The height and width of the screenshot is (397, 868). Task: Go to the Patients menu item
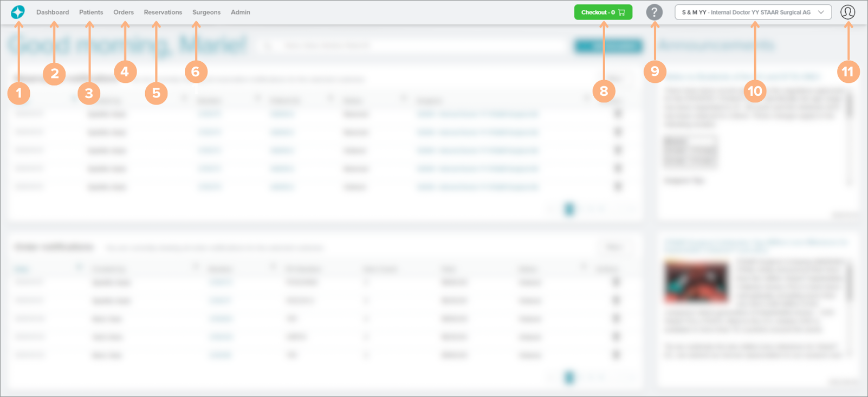(x=91, y=12)
